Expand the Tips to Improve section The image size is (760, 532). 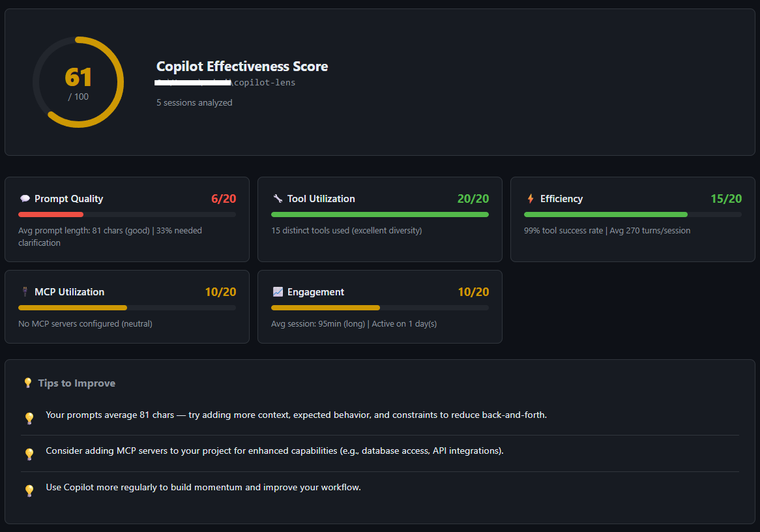(77, 383)
